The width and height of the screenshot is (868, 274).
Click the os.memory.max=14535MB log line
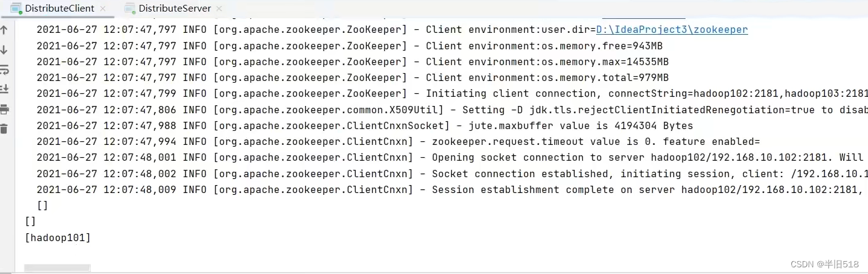coord(353,62)
